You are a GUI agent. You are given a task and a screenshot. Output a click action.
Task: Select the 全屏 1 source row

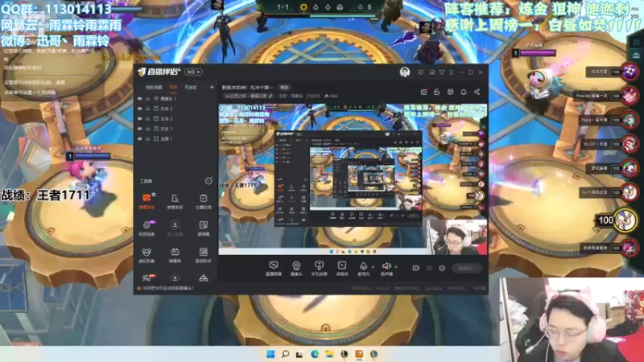click(175, 138)
